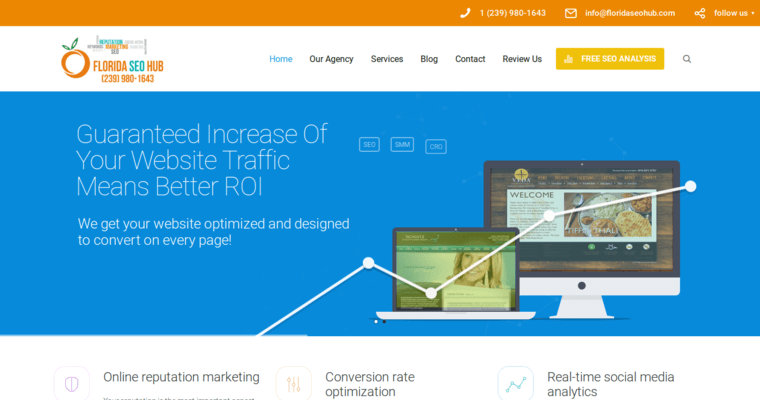Image resolution: width=760 pixels, height=400 pixels.
Task: Click the email envelope icon
Action: point(571,13)
